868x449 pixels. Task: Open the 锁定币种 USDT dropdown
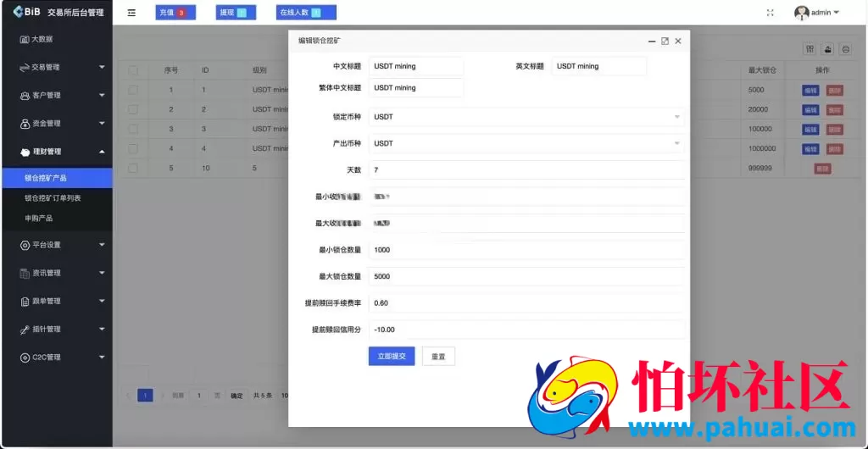(526, 117)
